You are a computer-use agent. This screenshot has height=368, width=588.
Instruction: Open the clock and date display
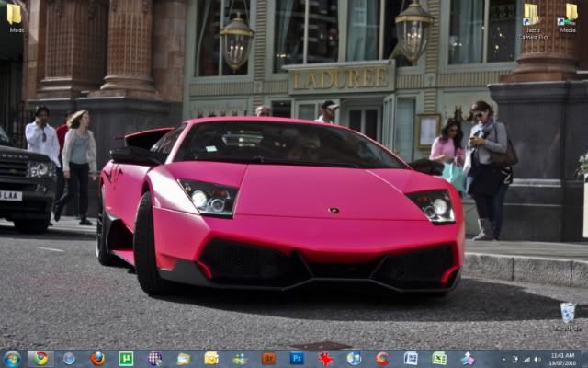(562, 358)
